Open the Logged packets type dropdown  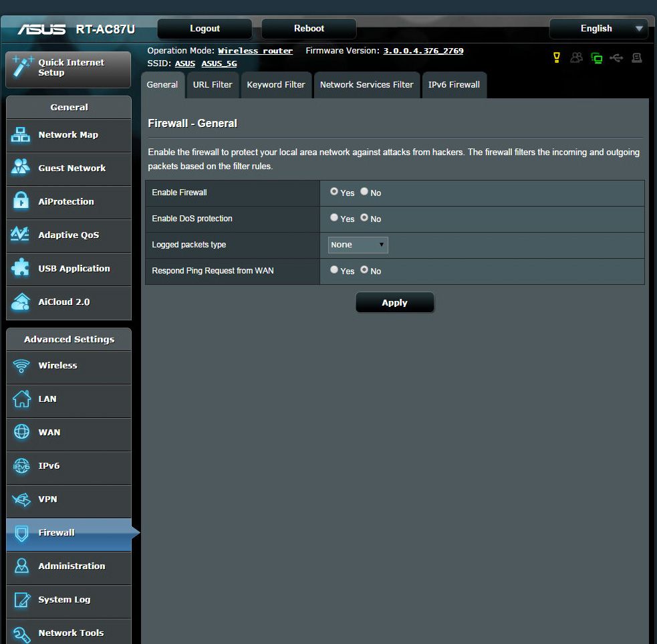click(x=358, y=245)
